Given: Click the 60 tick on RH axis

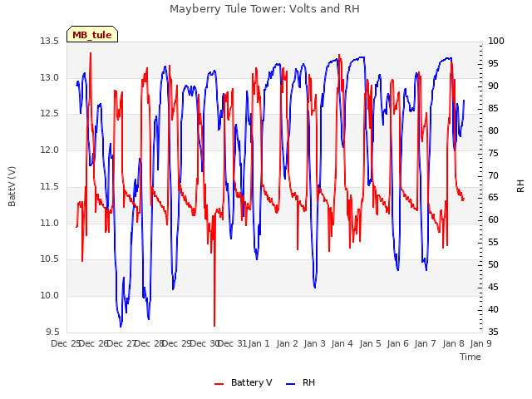Looking at the screenshot, I should click(493, 219).
